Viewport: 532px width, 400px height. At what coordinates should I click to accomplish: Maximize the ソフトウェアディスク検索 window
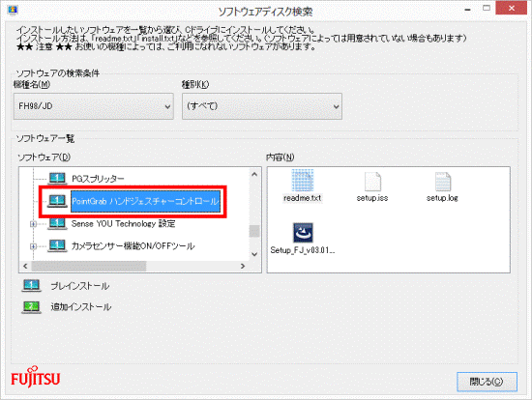pyautogui.click(x=487, y=8)
